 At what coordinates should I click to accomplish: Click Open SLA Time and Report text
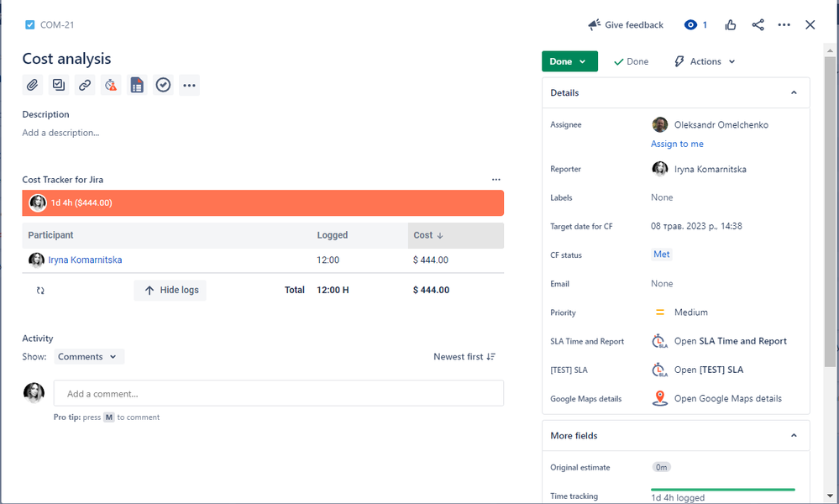pyautogui.click(x=731, y=341)
